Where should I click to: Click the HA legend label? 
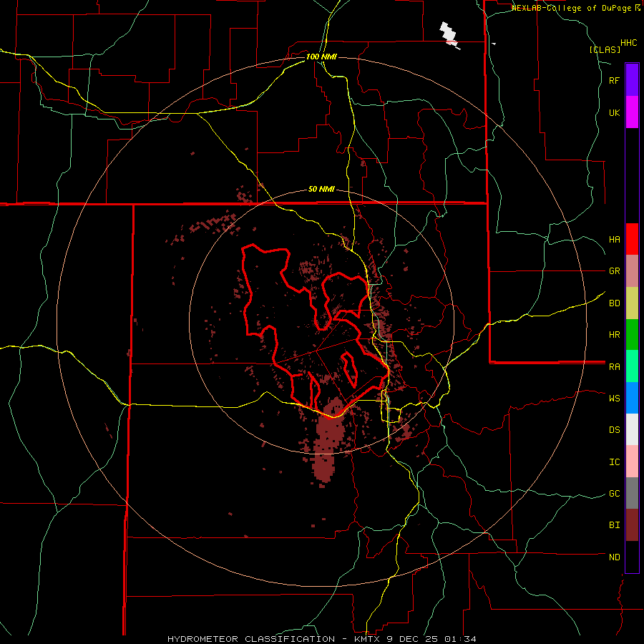(x=614, y=239)
